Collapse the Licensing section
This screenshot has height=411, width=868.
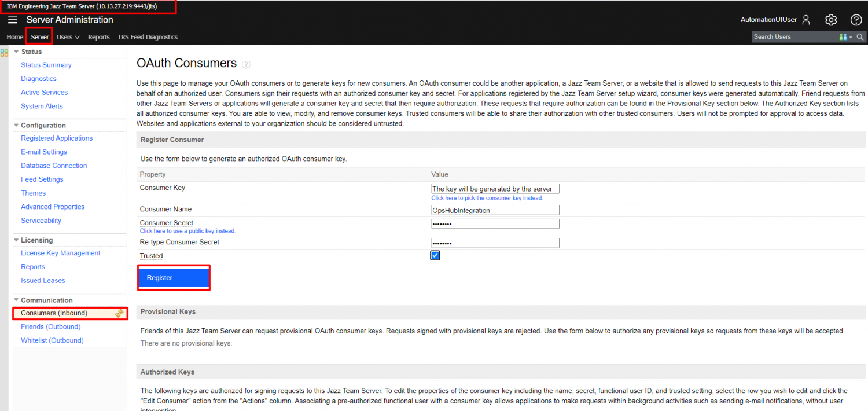click(16, 240)
